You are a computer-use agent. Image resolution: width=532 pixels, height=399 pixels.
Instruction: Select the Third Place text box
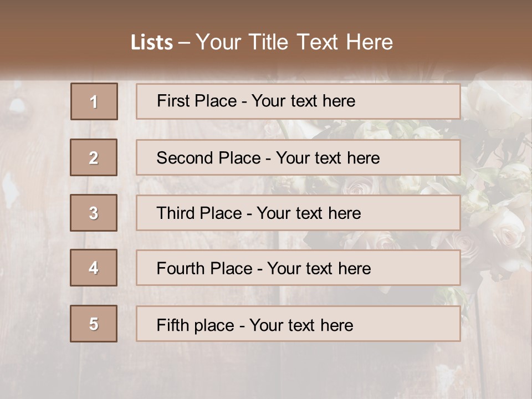[298, 213]
